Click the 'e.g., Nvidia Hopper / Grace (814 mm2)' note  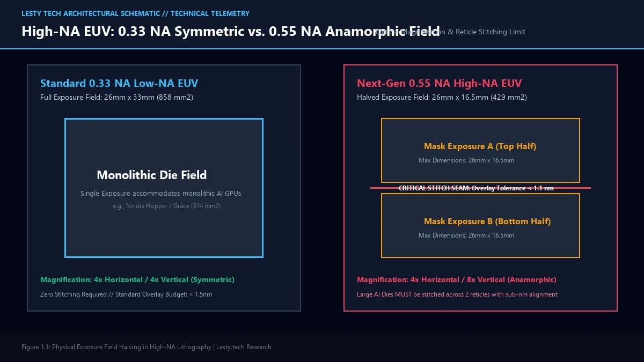click(166, 206)
